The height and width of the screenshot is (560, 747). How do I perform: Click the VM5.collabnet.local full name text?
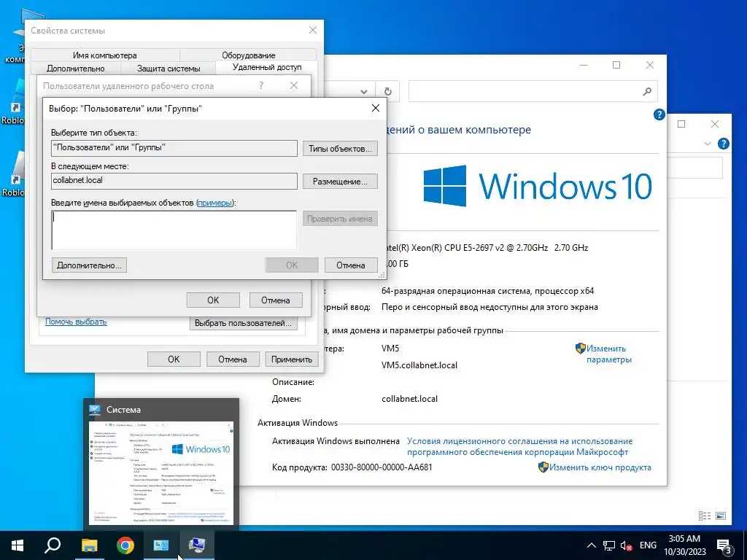click(419, 365)
